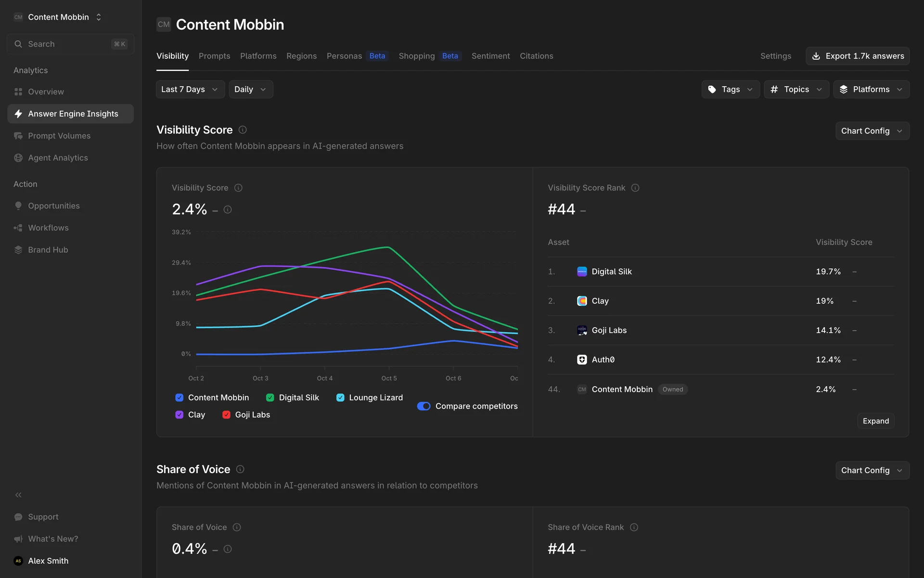Uncheck the Goji Labs legend checkbox
The height and width of the screenshot is (578, 924).
(226, 415)
